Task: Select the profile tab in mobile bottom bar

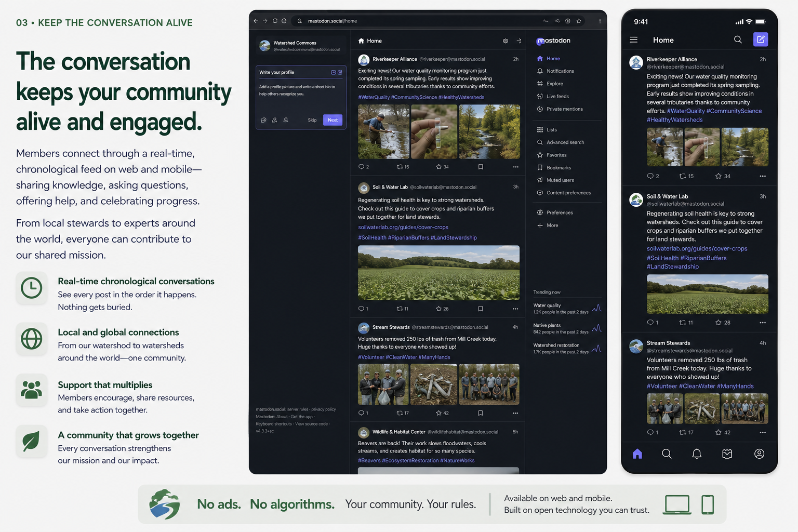Action: (x=759, y=454)
